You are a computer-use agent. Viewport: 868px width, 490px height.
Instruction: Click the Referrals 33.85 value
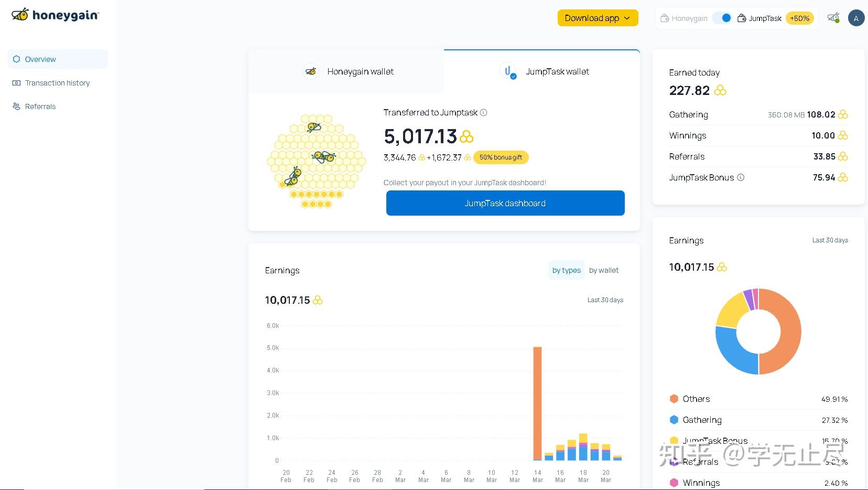coord(824,156)
